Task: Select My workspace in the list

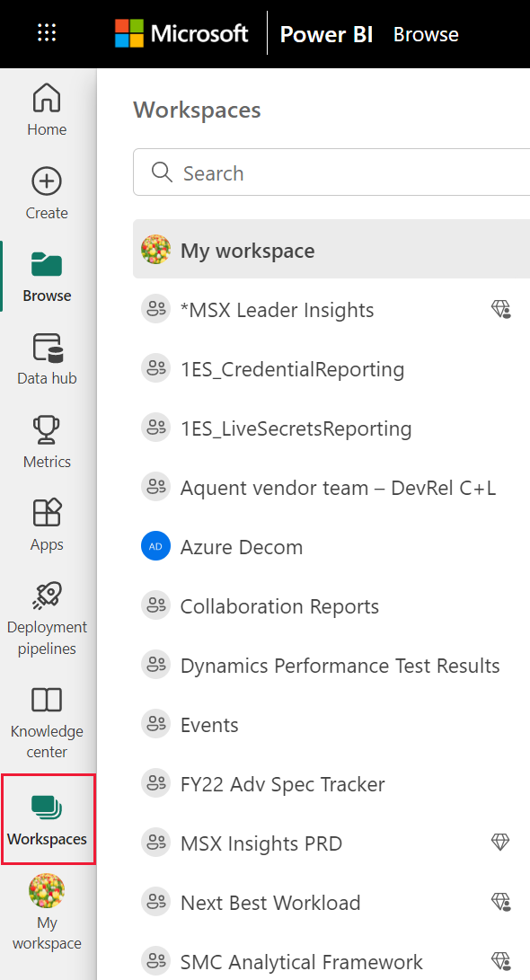Action: click(x=331, y=250)
